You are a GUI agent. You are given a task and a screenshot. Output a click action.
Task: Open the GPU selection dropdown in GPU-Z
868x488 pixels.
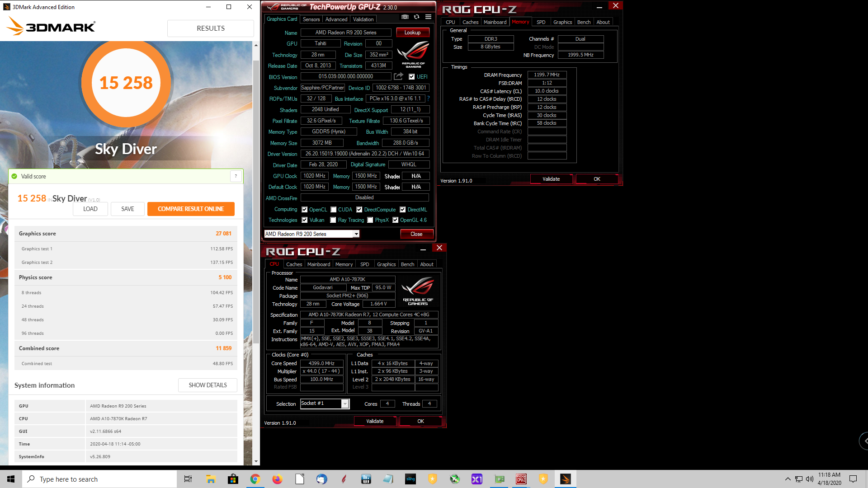(x=356, y=234)
